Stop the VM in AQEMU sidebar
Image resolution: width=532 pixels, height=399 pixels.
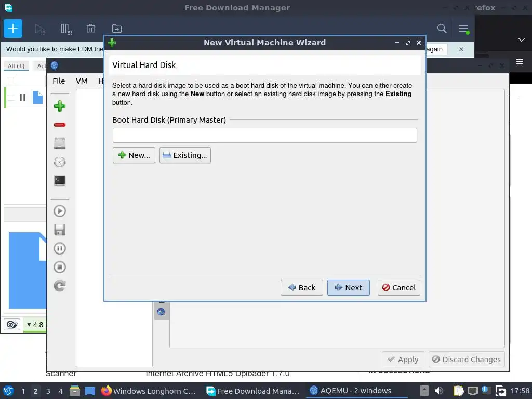(x=60, y=267)
